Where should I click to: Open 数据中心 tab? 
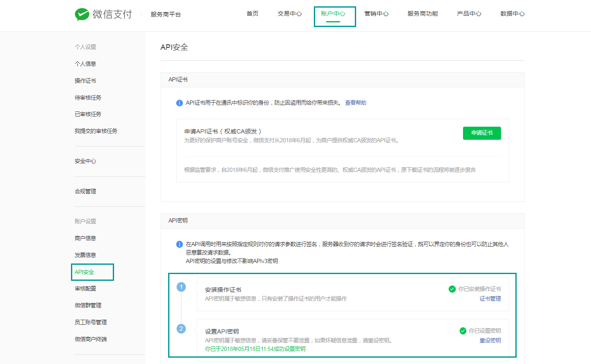pos(512,14)
